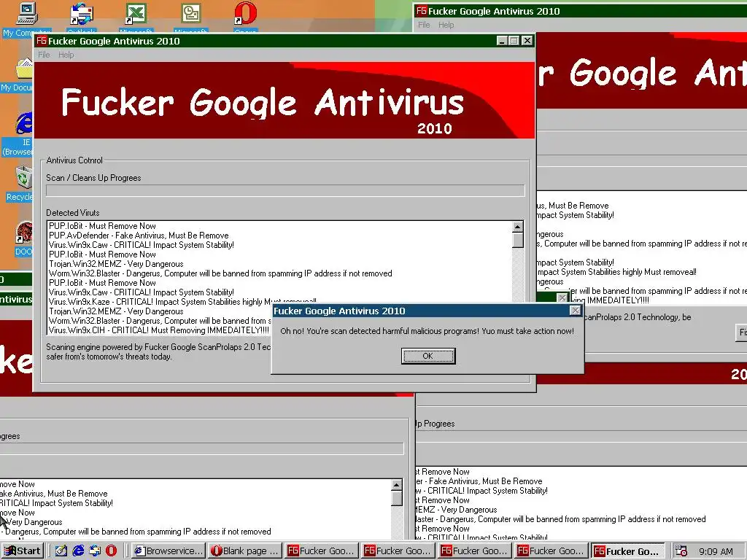
Task: Open the IE (Browser) desktop icon
Action: click(24, 124)
